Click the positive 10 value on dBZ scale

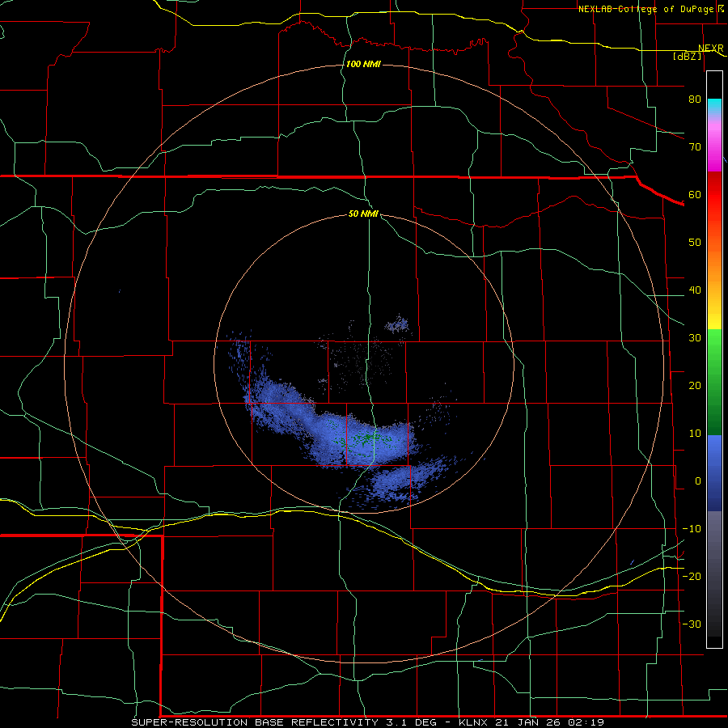click(x=695, y=434)
